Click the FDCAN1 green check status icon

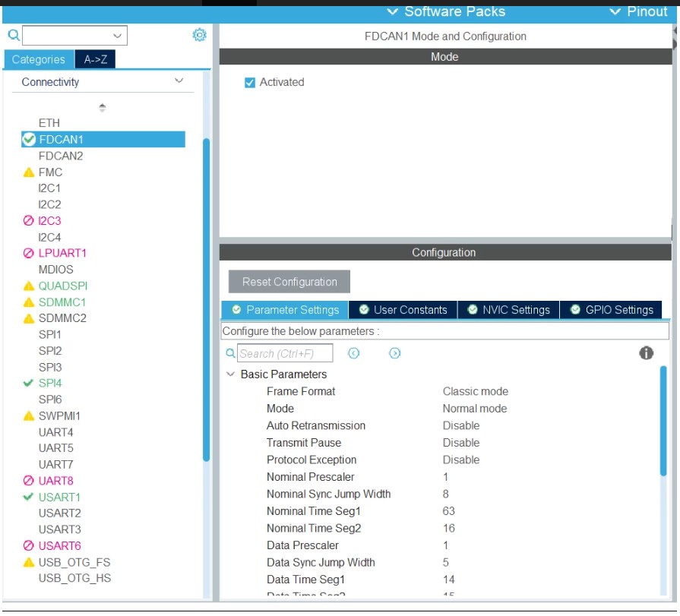tap(29, 140)
